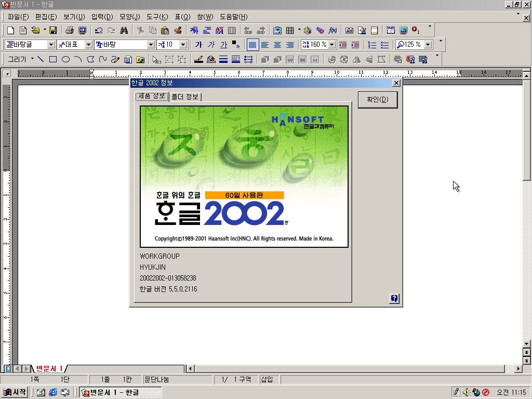Create a new blank document icon
This screenshot has height=399, width=532.
pyautogui.click(x=10, y=31)
